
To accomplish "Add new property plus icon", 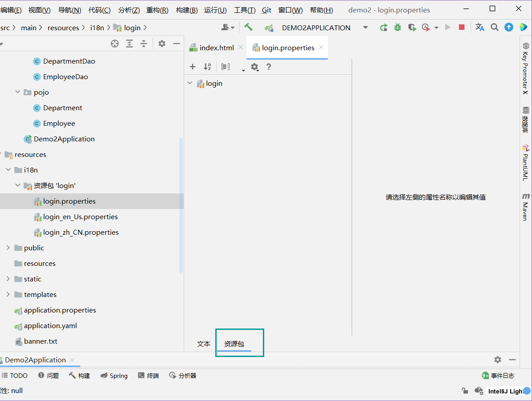I will click(192, 67).
